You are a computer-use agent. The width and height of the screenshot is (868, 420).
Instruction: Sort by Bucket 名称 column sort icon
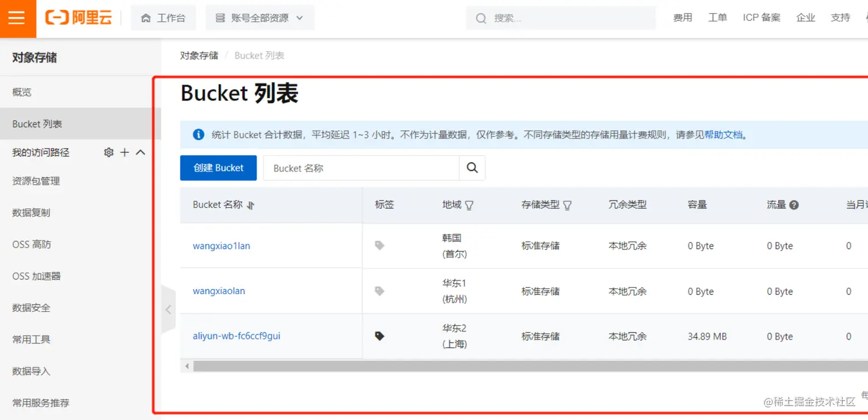coord(250,205)
